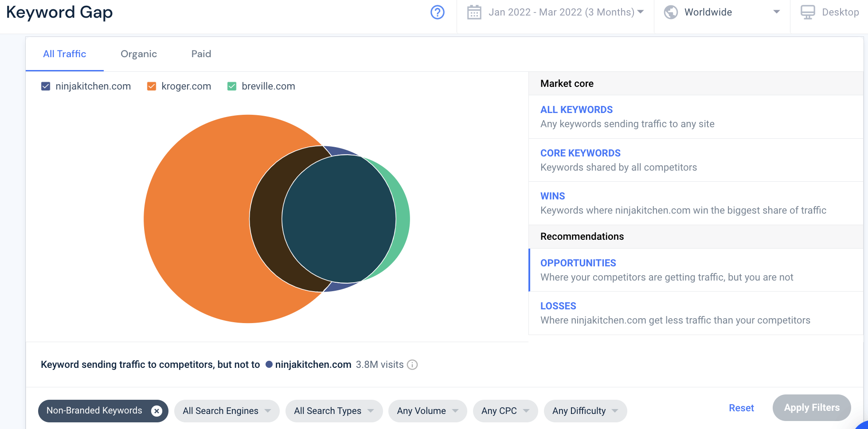
Task: Switch to the Organic traffic tab
Action: coord(139,54)
